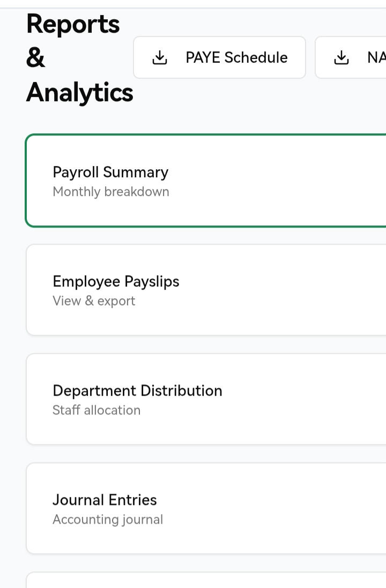Select the Payroll Summary report card
The image size is (386, 588).
[x=206, y=180]
